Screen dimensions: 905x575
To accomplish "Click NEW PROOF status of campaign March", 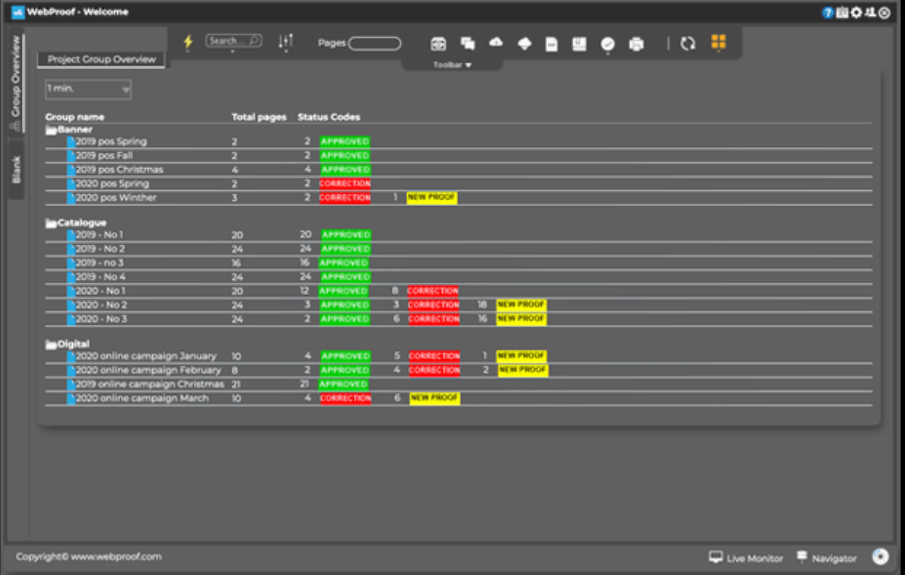I will click(x=435, y=398).
